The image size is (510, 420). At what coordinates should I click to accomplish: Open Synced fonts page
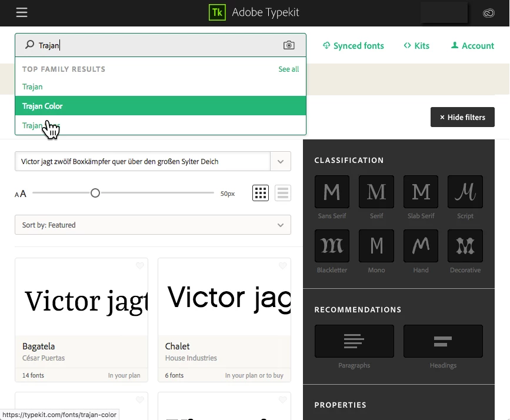353,45
